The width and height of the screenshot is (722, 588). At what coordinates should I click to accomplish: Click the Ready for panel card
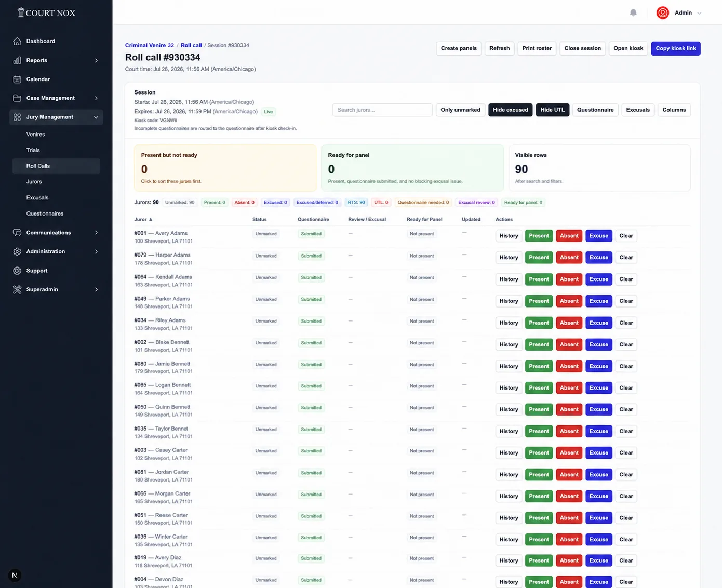[x=412, y=168]
